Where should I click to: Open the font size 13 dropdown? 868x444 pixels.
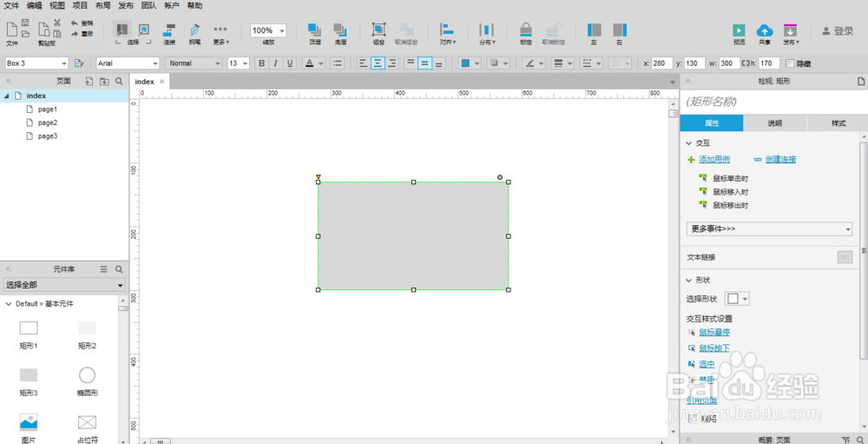click(239, 63)
